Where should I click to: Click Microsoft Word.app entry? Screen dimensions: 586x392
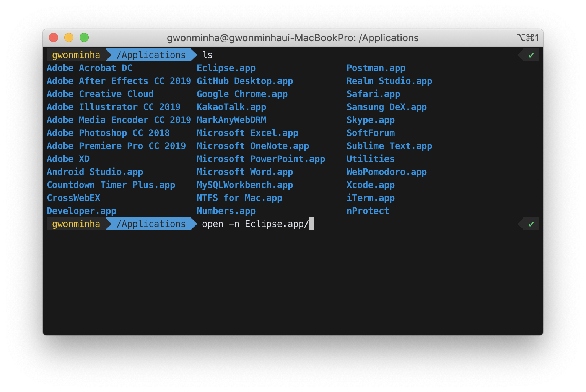[245, 172]
